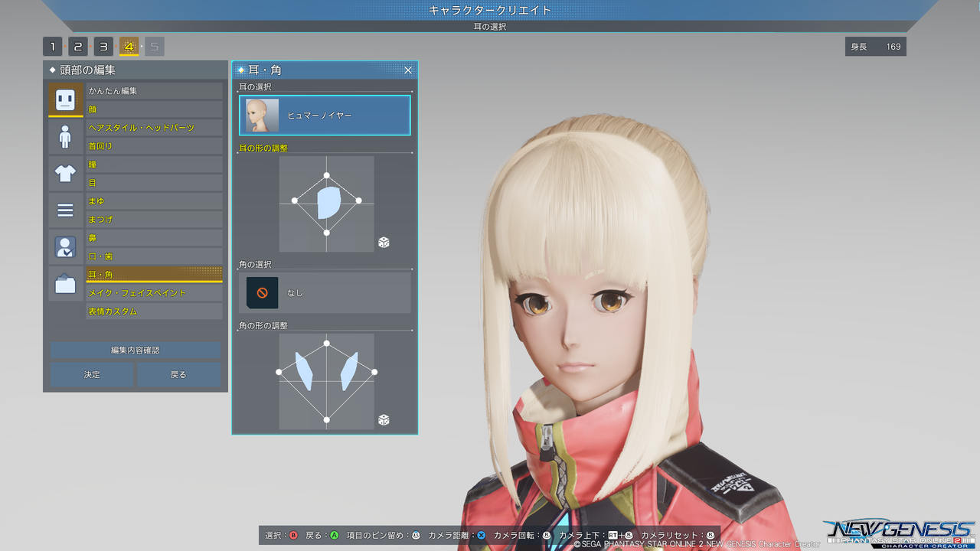
Task: Click the 身長 169 height indicator
Action: tap(876, 47)
